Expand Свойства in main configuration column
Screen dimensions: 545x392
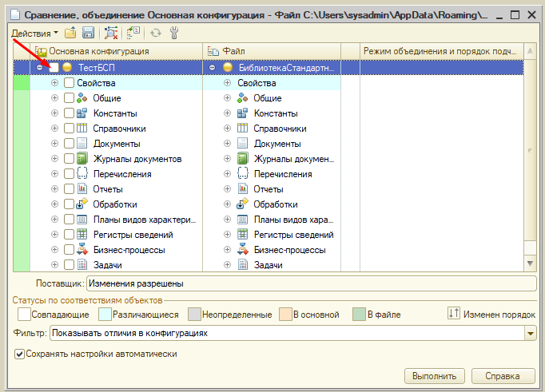coord(54,83)
